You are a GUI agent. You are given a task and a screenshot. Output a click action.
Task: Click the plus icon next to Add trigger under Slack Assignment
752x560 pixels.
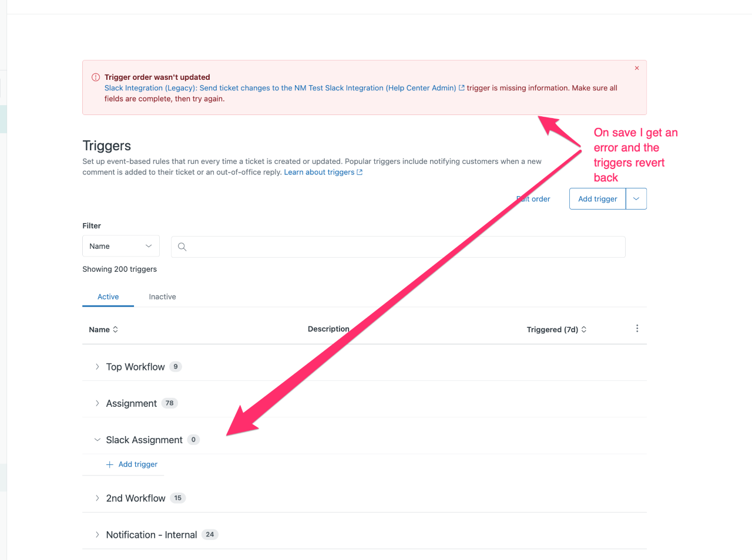[x=109, y=464]
